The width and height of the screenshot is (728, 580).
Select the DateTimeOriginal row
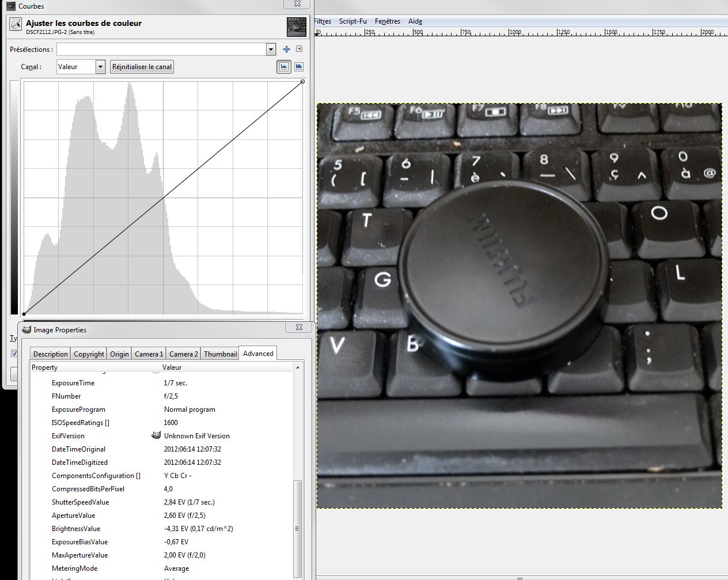click(x=162, y=449)
